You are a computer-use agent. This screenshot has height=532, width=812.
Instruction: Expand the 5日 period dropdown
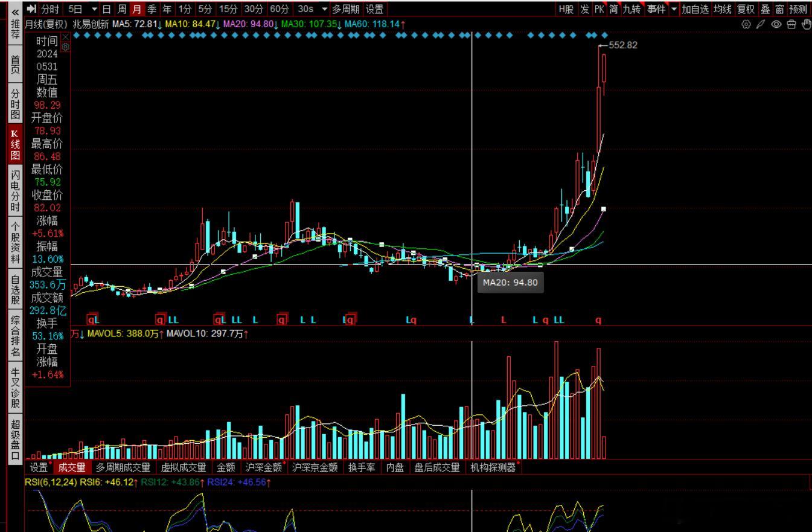94,9
